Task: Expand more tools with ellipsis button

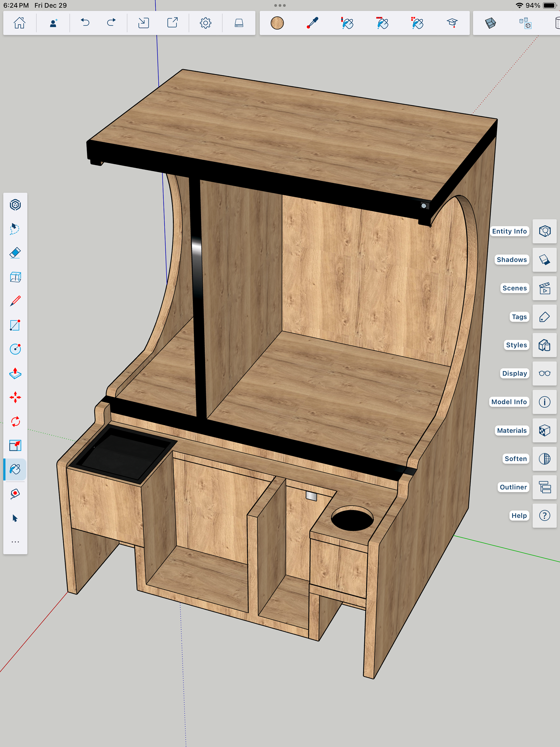Action: (15, 542)
